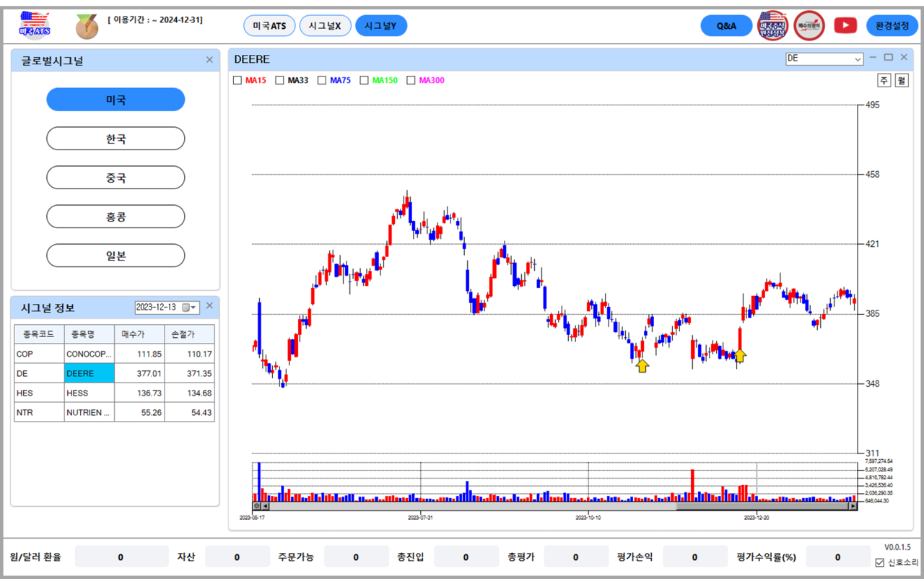The height and width of the screenshot is (579, 924).
Task: Enable the MA33 moving average checkbox
Action: 280,80
